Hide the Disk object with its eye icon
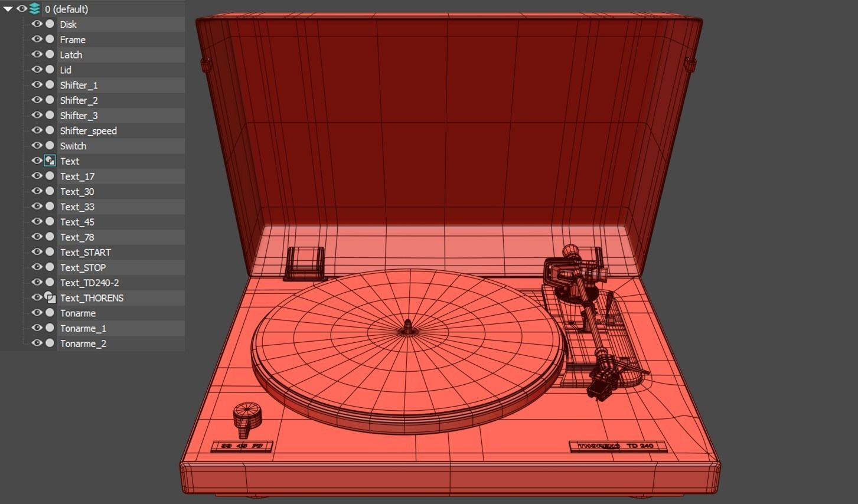858x504 pixels. pyautogui.click(x=37, y=24)
